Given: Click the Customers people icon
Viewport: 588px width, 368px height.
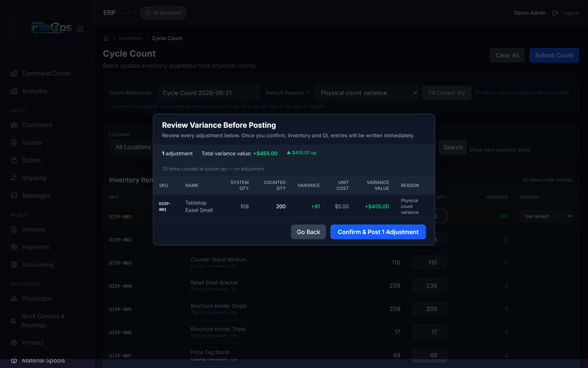Looking at the screenshot, I should point(14,125).
